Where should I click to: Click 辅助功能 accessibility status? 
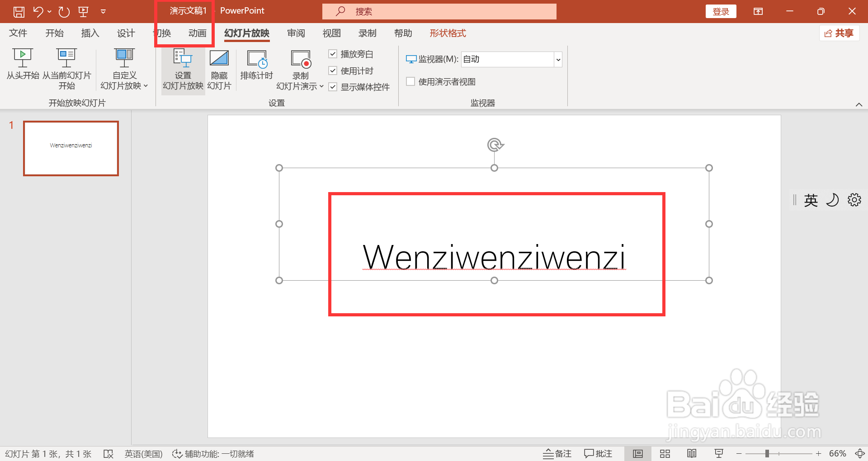(213, 454)
